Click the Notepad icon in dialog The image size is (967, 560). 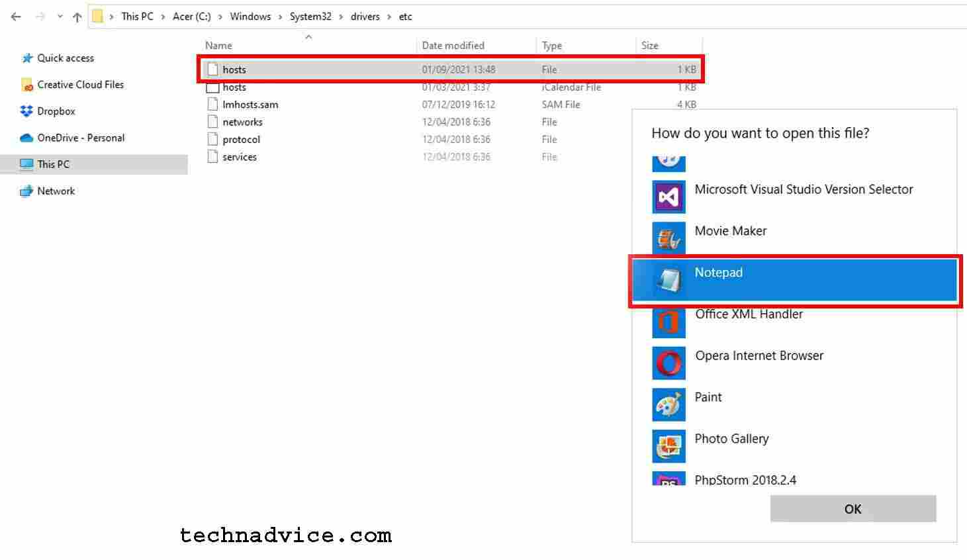point(668,280)
